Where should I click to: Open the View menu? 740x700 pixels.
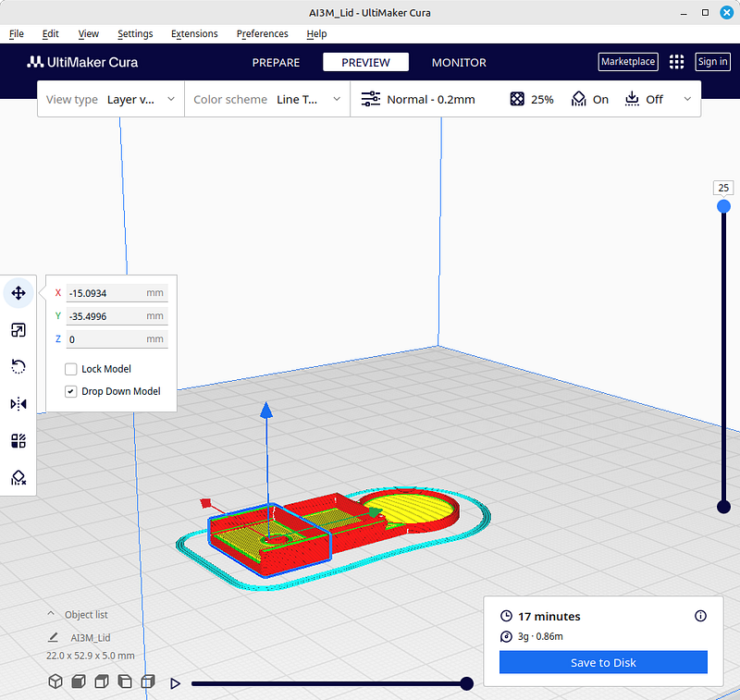88,34
